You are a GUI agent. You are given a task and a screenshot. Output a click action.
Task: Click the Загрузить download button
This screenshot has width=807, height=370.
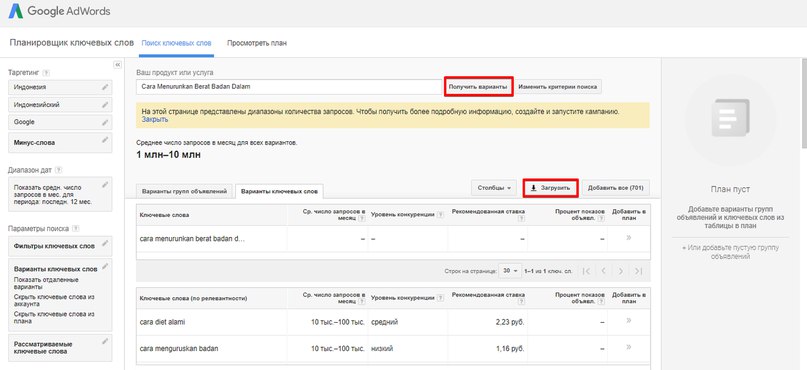point(550,188)
